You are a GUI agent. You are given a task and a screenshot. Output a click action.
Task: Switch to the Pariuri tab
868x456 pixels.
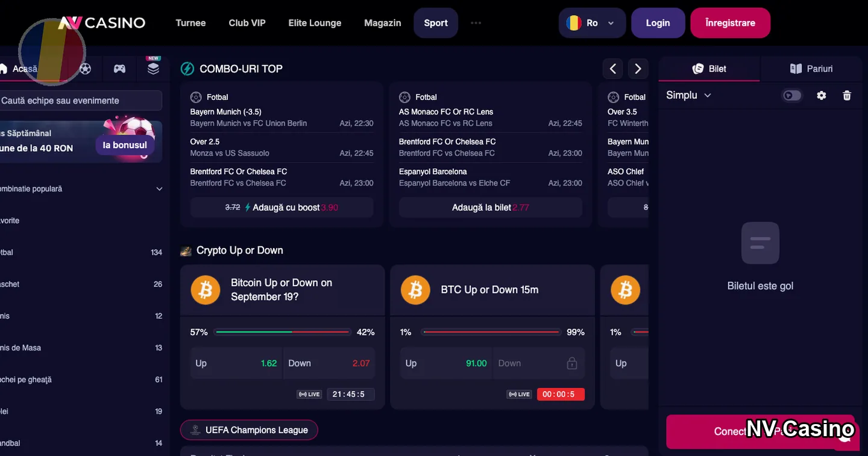(x=811, y=69)
